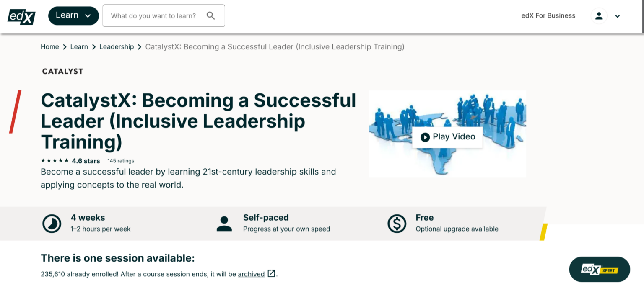Image resolution: width=644 pixels, height=283 pixels.
Task: Click the self-paced person icon
Action: tap(224, 223)
